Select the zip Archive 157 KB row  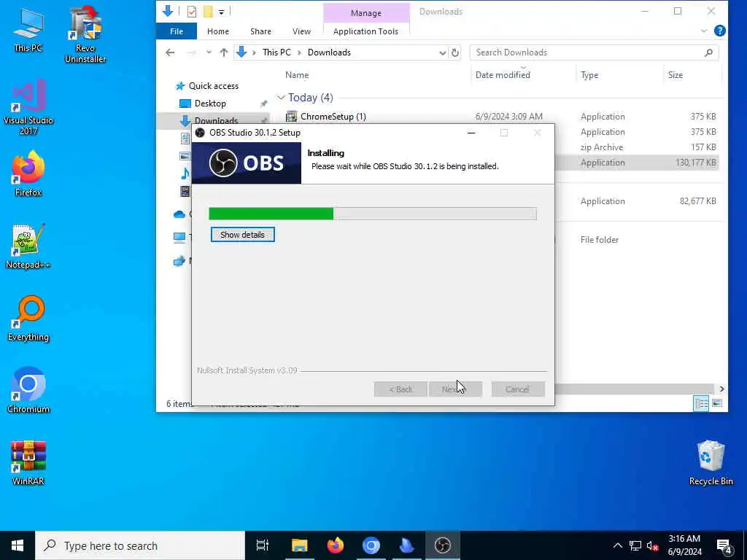pos(637,147)
